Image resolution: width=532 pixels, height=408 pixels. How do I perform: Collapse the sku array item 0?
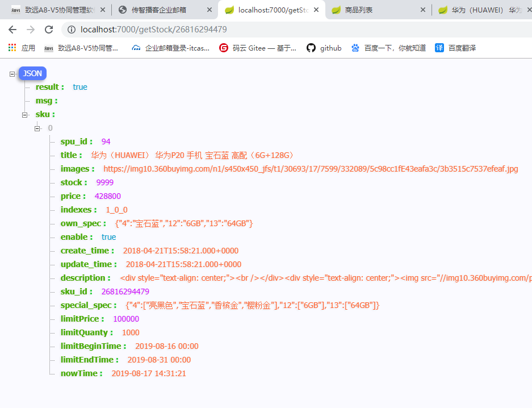pyautogui.click(x=37, y=128)
